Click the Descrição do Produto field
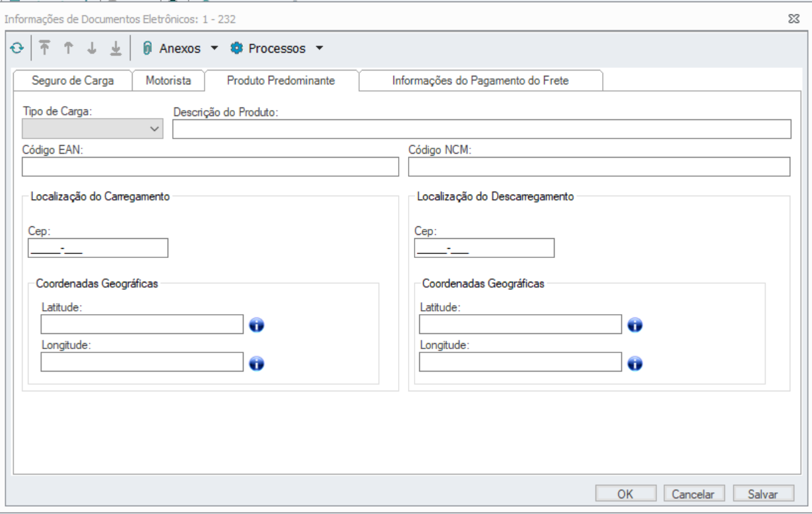812x514 pixels. [x=482, y=129]
